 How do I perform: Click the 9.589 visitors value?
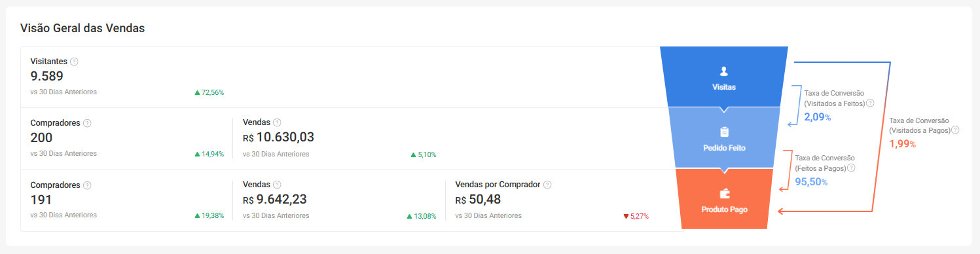(47, 76)
